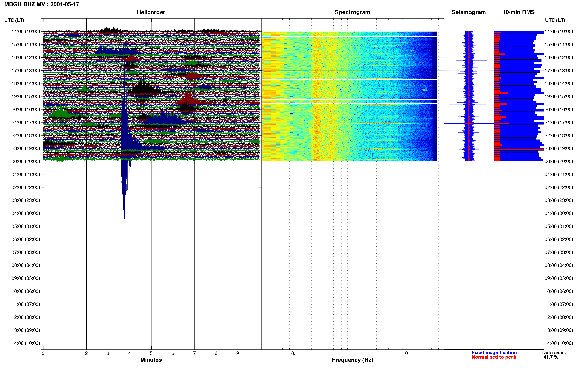Click '17:00 (13:00)' label beside Helicorder
This screenshot has width=588, height=368.
point(26,71)
